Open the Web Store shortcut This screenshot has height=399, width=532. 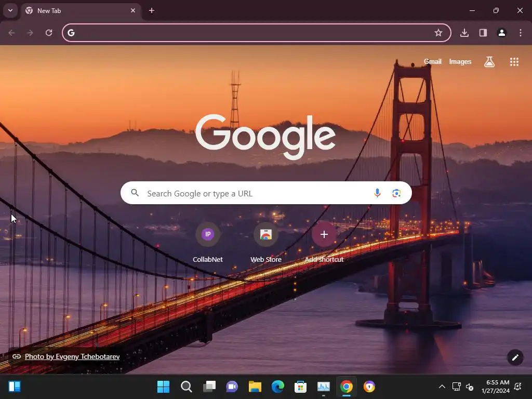pyautogui.click(x=266, y=242)
